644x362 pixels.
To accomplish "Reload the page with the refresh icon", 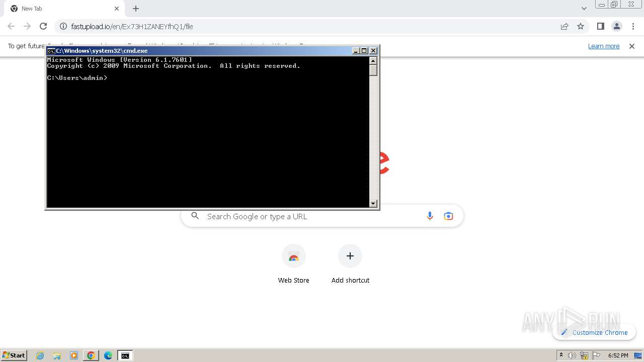I will [x=43, y=26].
